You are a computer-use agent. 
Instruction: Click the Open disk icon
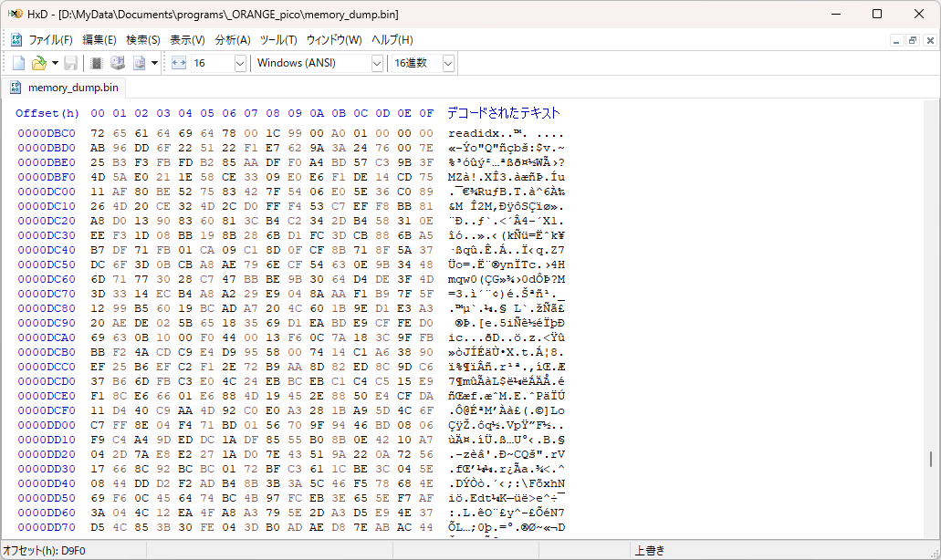118,63
